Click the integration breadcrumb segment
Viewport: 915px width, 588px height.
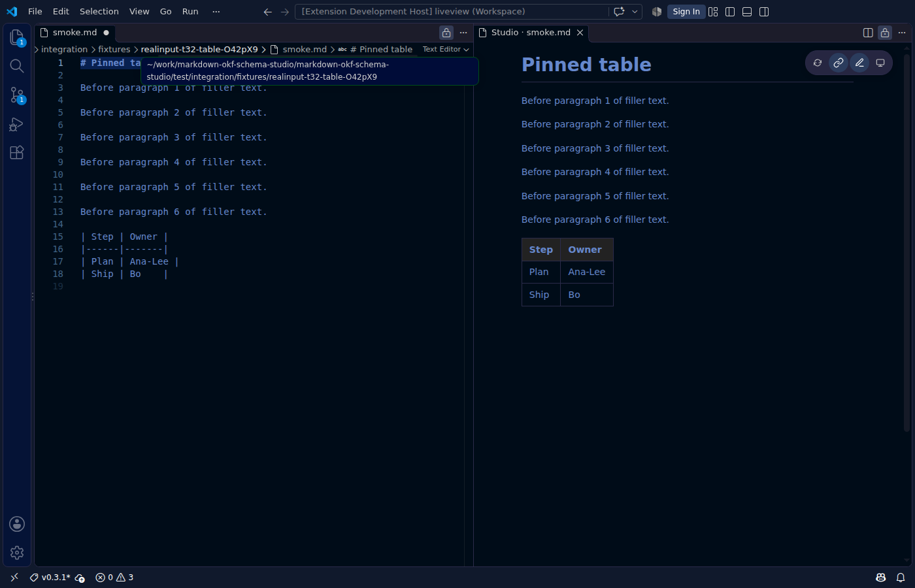coord(64,49)
